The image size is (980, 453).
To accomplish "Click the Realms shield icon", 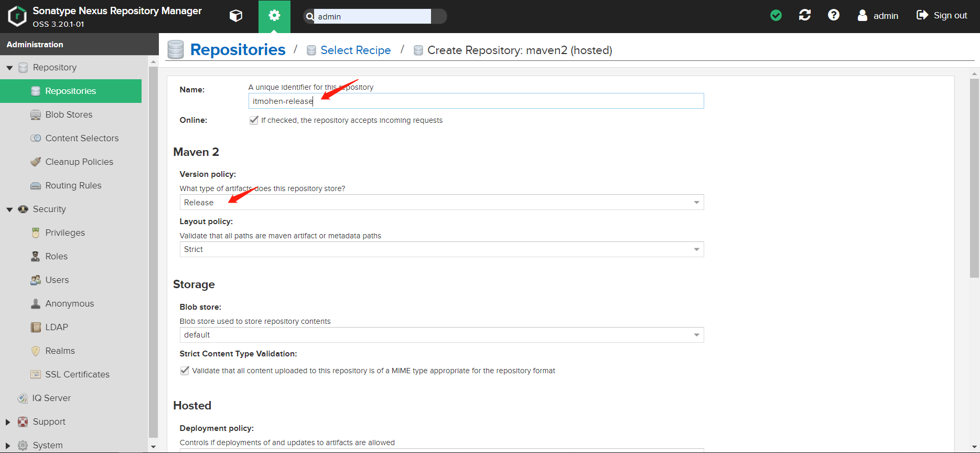I will [36, 351].
